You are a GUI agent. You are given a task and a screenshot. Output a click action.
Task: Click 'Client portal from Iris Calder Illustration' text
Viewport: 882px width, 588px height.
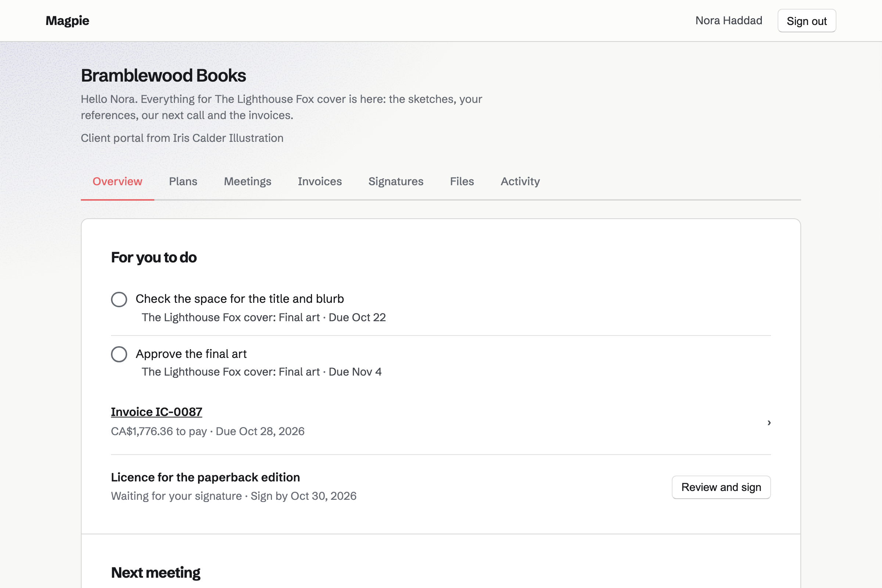tap(182, 138)
